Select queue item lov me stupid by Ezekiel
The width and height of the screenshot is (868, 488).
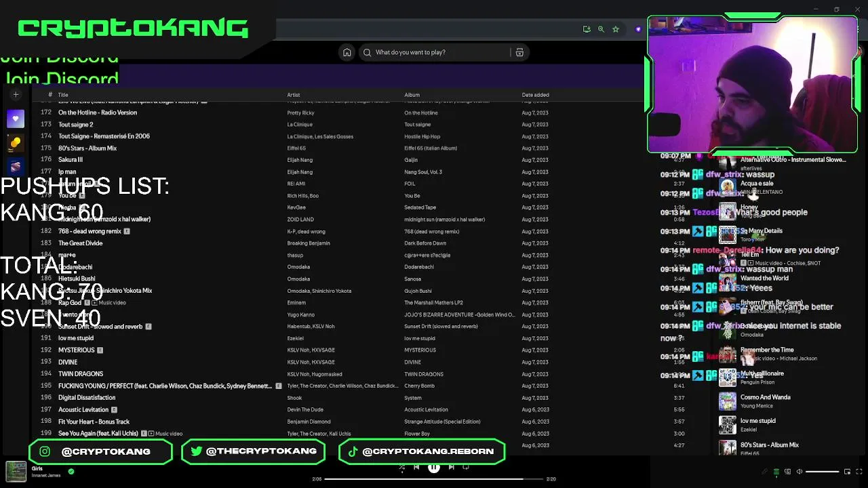click(x=757, y=421)
